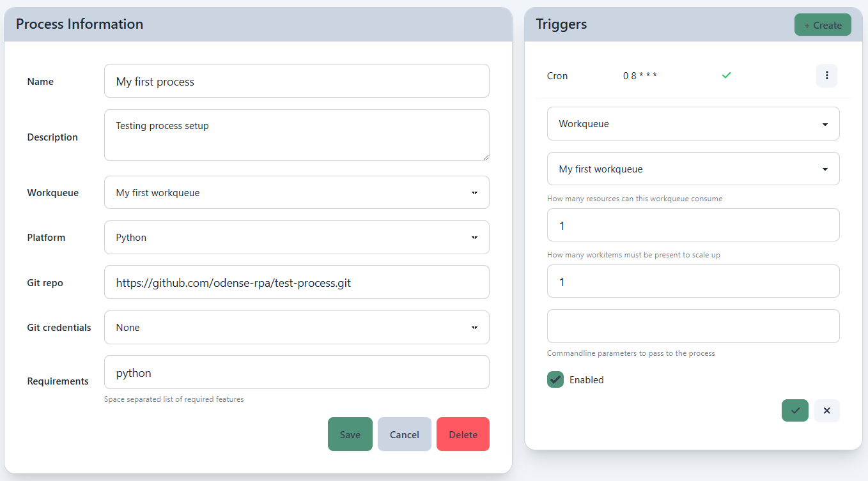Open the My first workqueue trigger dropdown
868x481 pixels.
click(x=693, y=169)
